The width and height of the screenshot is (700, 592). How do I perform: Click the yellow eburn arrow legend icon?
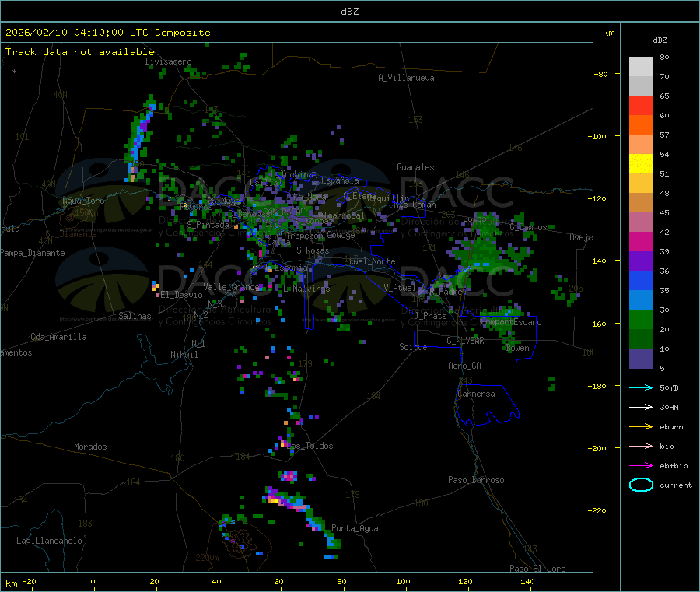coord(641,426)
